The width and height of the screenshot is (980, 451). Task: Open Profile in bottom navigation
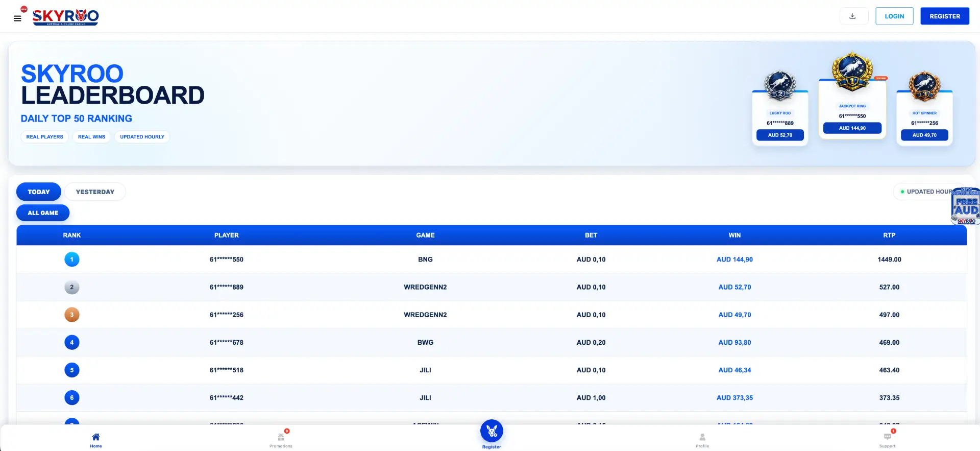click(702, 440)
